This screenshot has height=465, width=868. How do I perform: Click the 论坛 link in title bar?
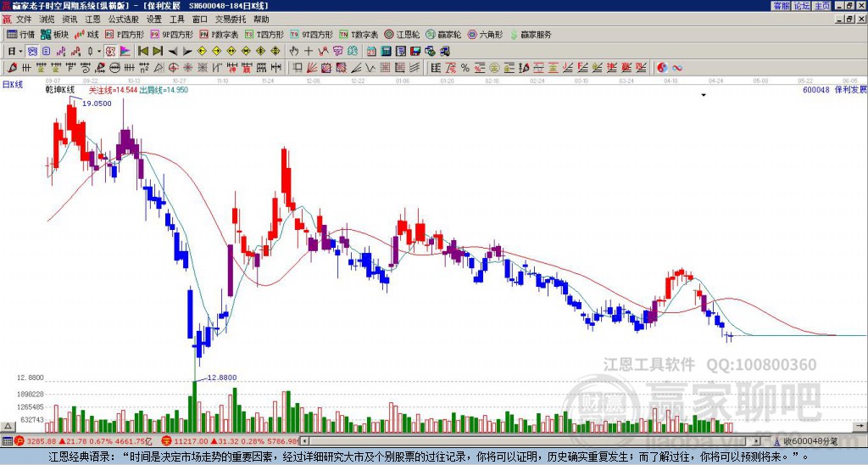[x=802, y=6]
